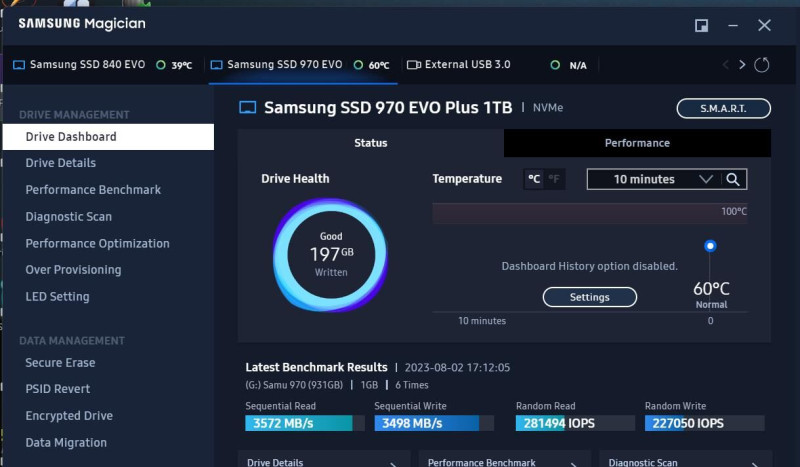The width and height of the screenshot is (800, 467).
Task: Click the '(G:) Samu 970 (931GB)' text
Action: [x=294, y=385]
